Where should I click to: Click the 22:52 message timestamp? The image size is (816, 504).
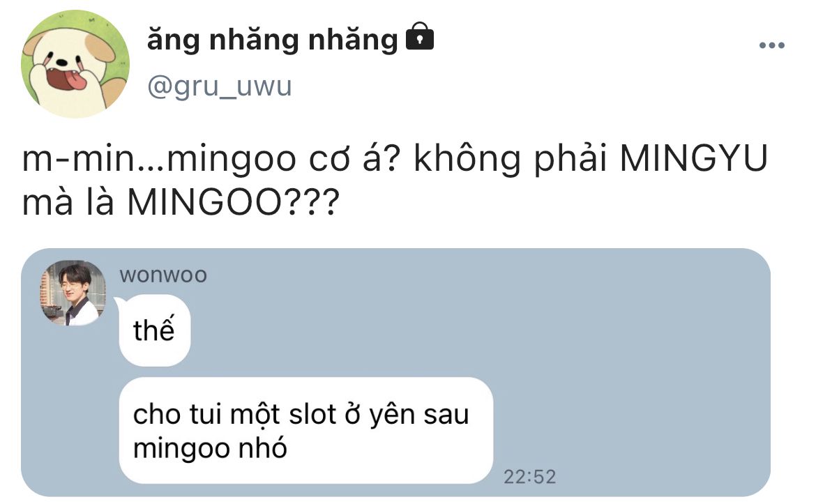tap(530, 477)
